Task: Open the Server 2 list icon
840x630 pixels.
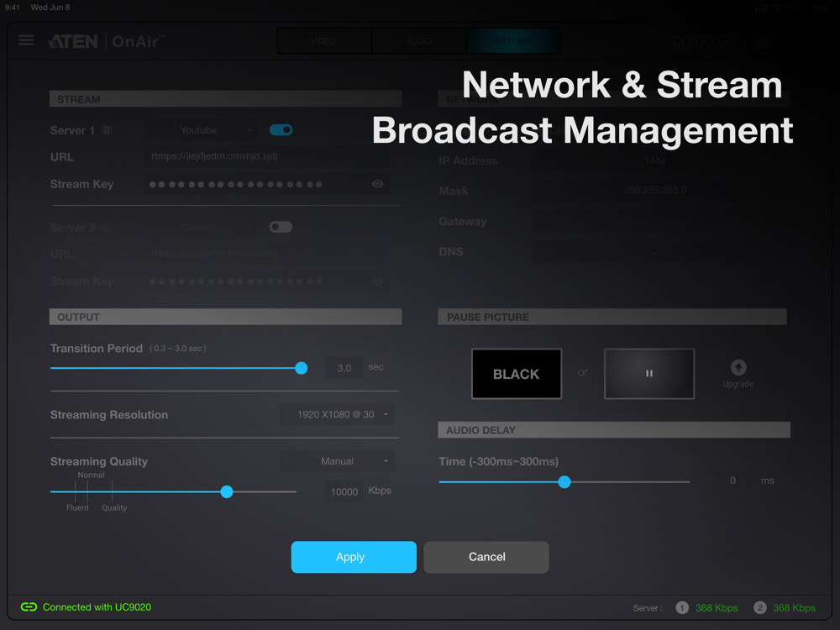Action: click(108, 228)
